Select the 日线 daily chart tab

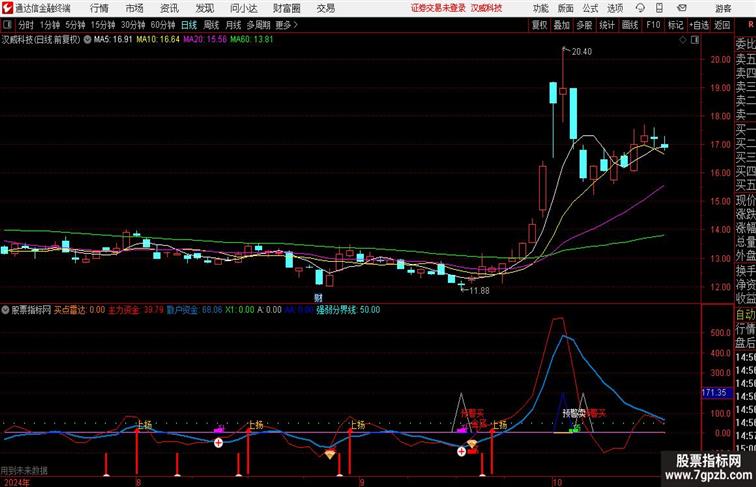[189, 25]
